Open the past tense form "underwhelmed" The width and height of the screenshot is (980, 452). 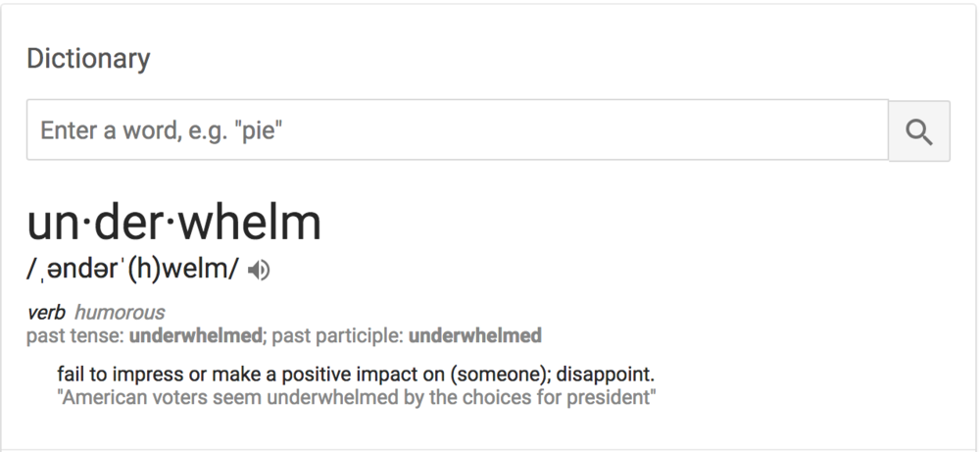197,336
